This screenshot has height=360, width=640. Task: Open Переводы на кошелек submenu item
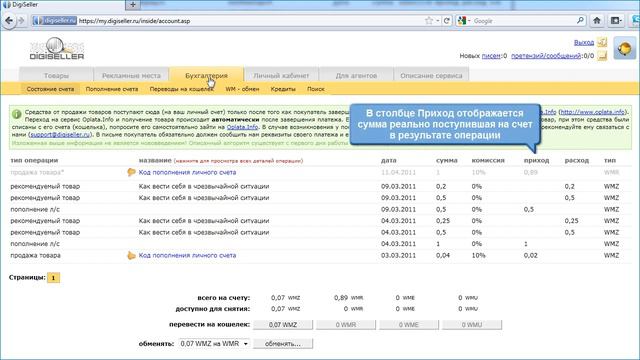pyautogui.click(x=181, y=89)
